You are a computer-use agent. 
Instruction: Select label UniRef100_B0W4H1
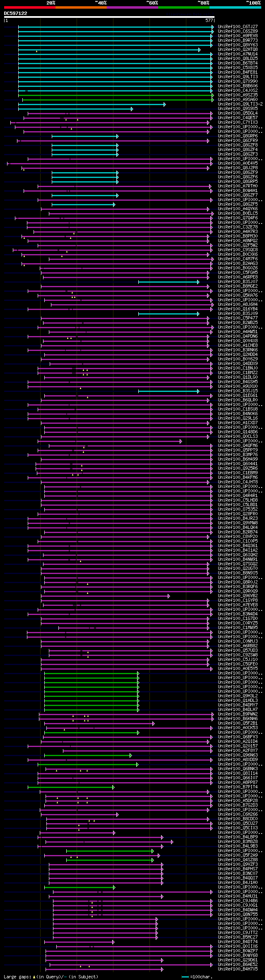coord(238,190)
